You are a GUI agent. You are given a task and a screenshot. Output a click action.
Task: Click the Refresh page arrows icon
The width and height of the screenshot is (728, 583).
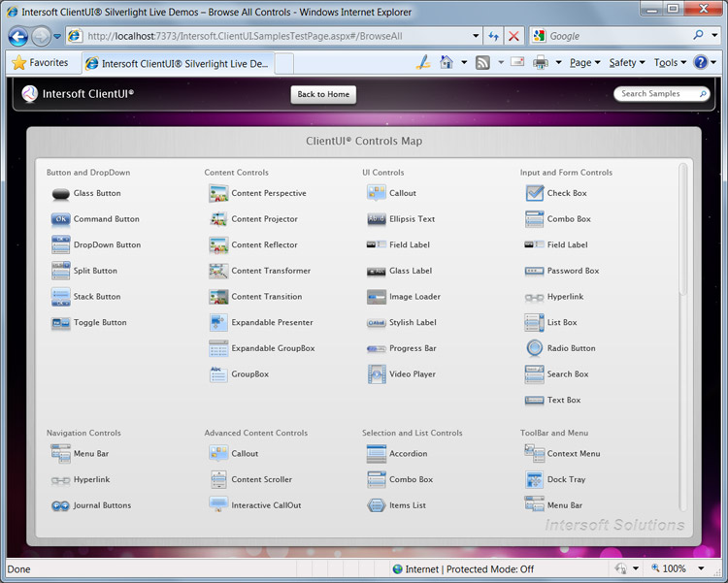tap(493, 36)
